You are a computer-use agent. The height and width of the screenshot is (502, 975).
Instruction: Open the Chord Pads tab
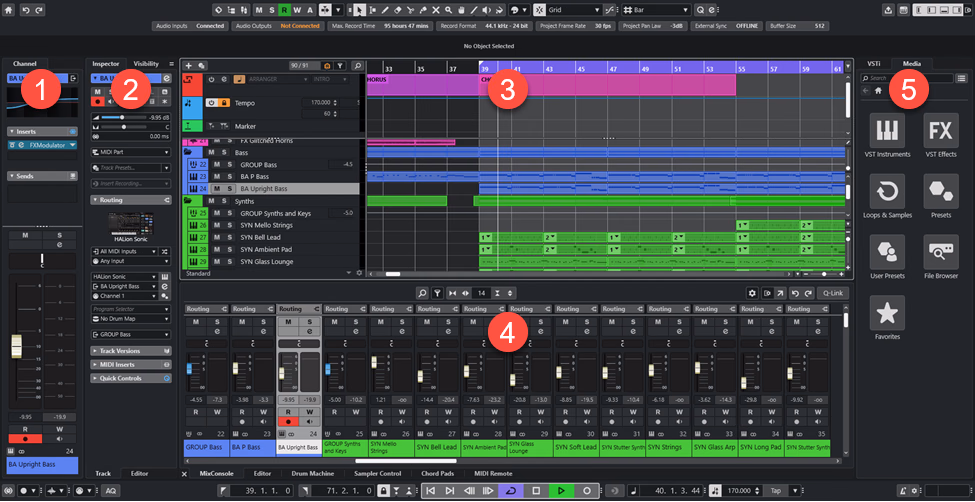pyautogui.click(x=438, y=473)
